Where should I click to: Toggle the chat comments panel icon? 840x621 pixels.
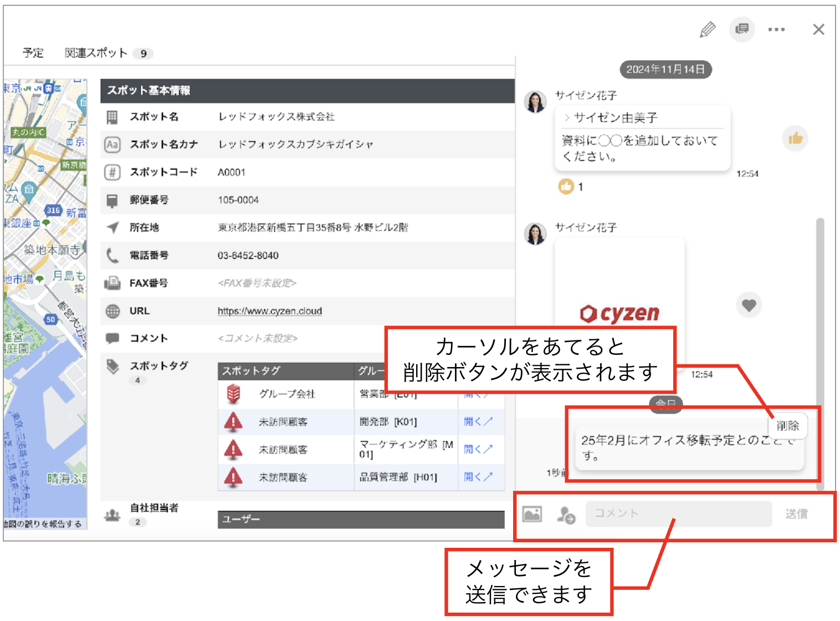[x=742, y=29]
